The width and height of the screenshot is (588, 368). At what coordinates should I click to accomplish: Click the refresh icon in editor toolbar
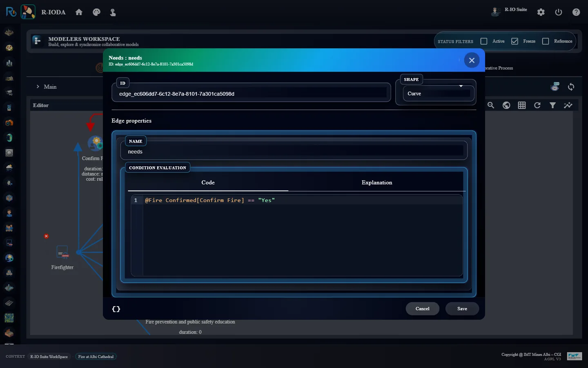click(x=537, y=105)
